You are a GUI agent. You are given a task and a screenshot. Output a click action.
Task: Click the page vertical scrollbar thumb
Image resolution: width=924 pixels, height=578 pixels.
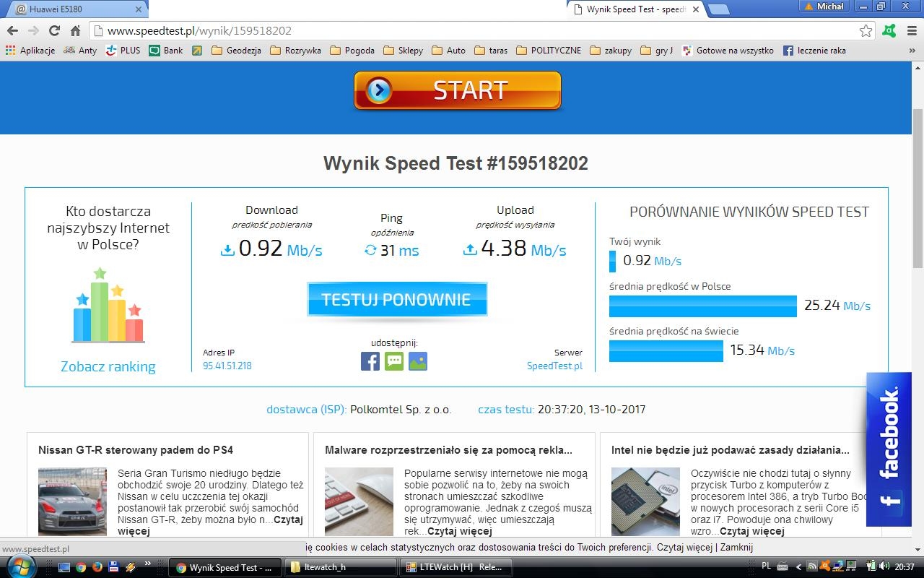click(x=918, y=188)
